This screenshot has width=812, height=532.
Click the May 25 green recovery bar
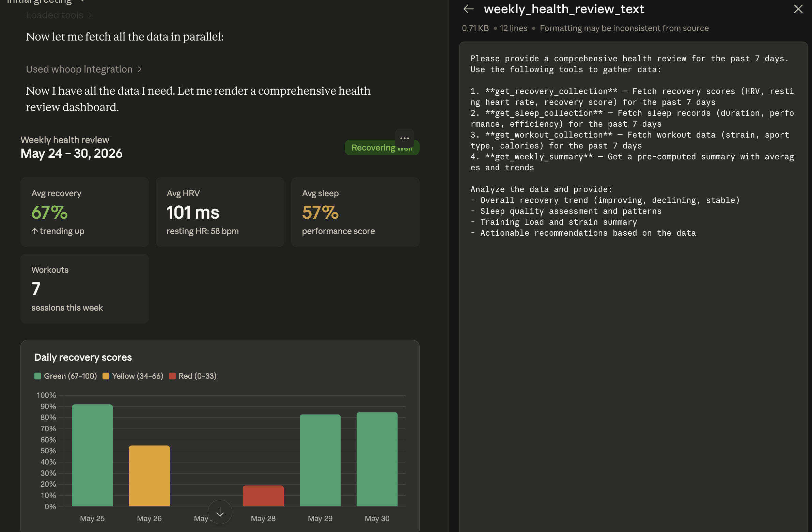tap(92, 455)
